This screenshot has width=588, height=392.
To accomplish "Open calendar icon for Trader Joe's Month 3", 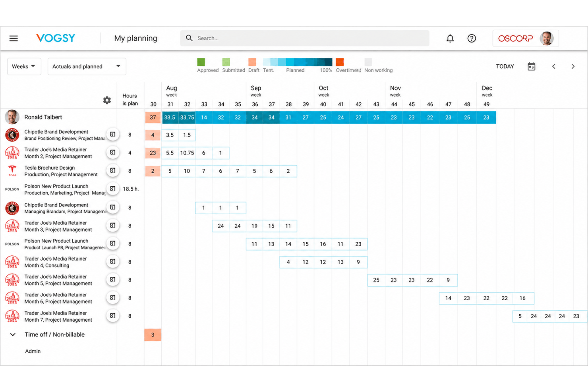I will pos(113,226).
